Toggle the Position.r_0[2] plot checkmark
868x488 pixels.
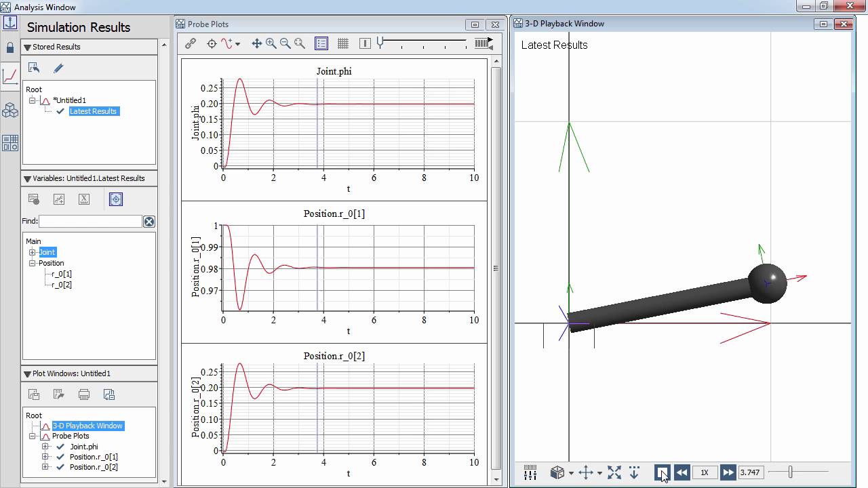pos(60,467)
